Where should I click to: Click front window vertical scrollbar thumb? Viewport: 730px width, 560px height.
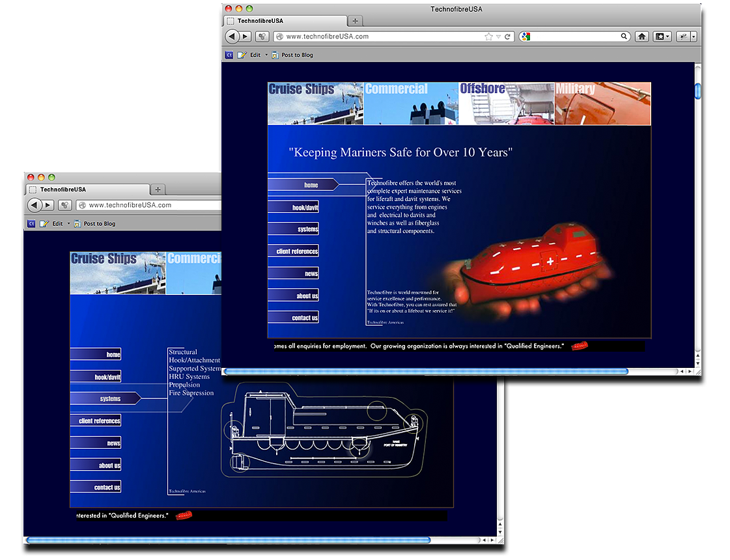point(697,91)
